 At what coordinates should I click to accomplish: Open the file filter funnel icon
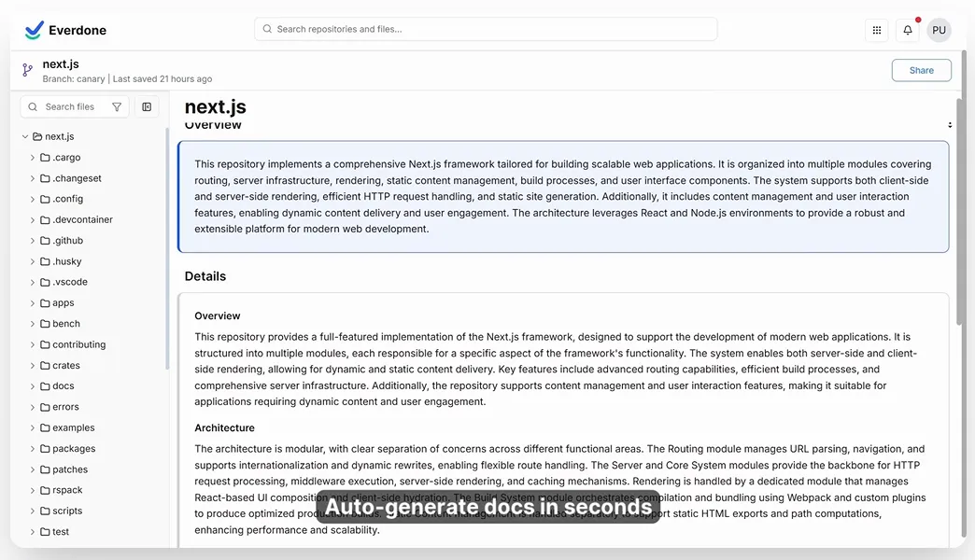click(117, 107)
